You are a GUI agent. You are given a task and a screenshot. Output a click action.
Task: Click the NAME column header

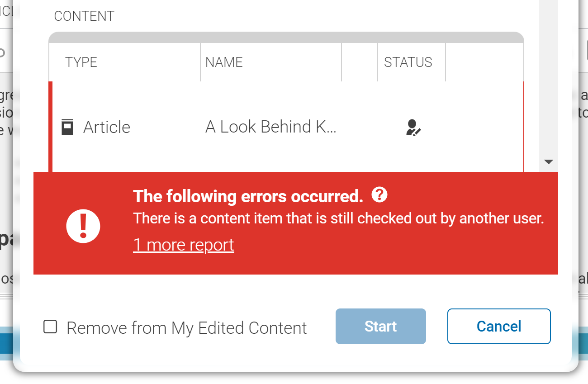tap(224, 62)
